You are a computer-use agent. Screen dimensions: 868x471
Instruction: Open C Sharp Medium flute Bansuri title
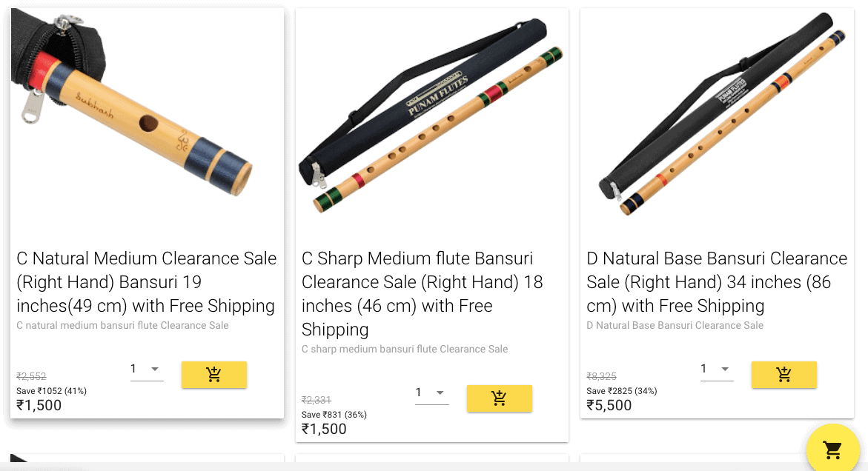click(x=423, y=293)
